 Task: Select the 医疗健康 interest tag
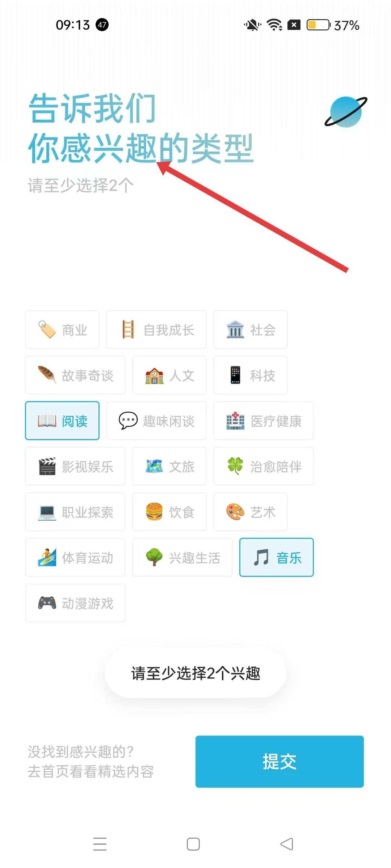pos(264,421)
